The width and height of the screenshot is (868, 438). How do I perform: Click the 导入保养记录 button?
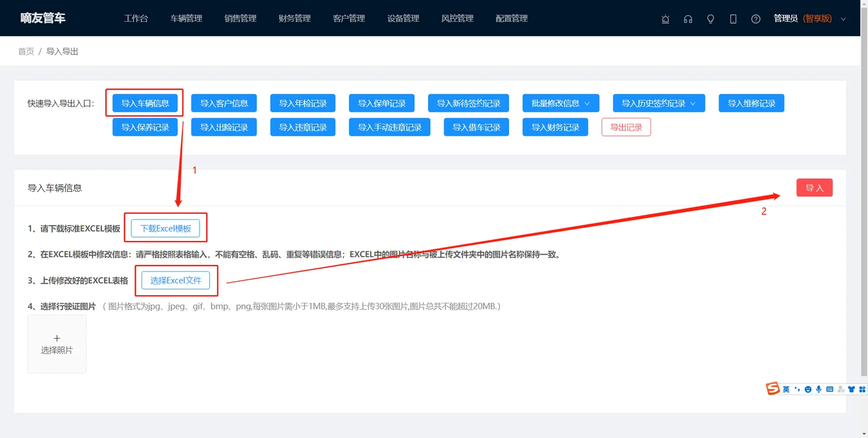145,127
